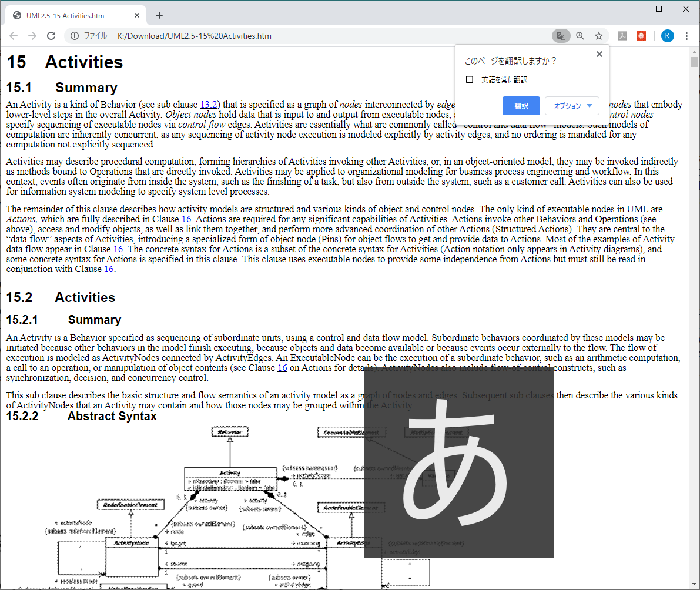Click the '15 Activities' heading
This screenshot has width=700, height=590.
tap(65, 62)
